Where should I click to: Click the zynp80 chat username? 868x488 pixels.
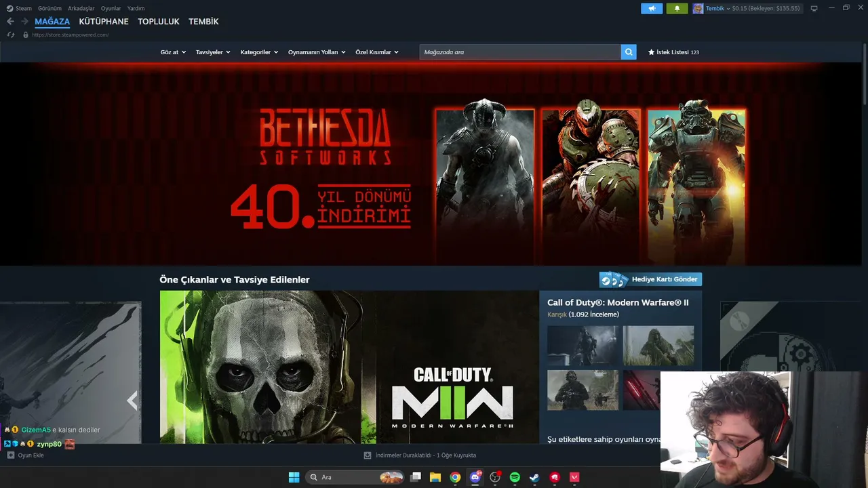(49, 444)
